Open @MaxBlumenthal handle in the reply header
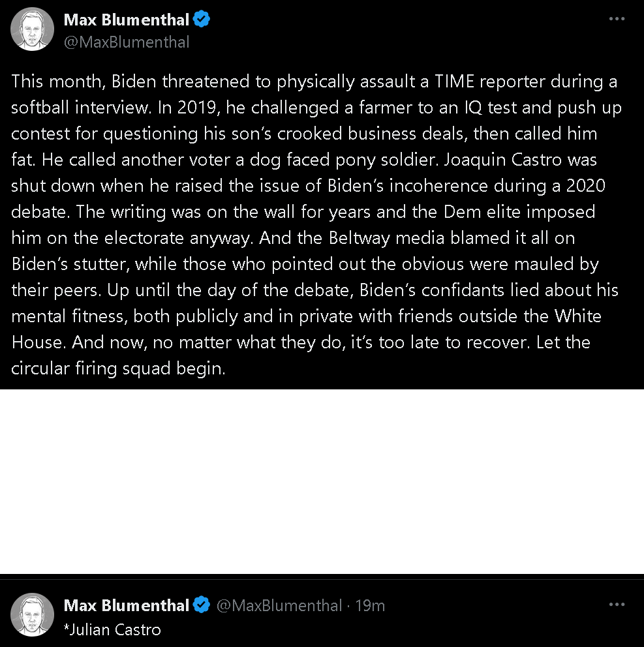Screen dimensions: 644x647 point(279,606)
